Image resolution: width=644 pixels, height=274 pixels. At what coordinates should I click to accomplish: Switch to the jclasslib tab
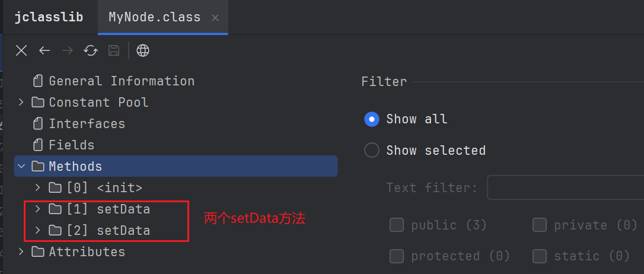49,17
